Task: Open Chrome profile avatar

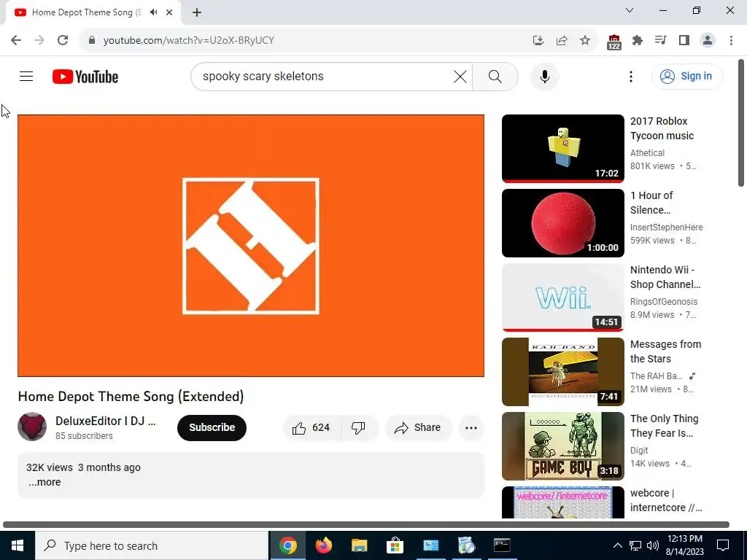Action: (708, 40)
